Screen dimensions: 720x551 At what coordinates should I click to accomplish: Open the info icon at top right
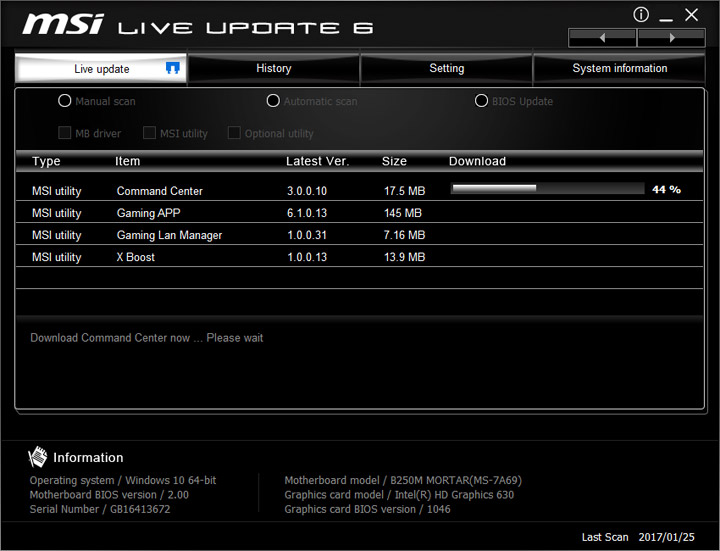[x=641, y=15]
